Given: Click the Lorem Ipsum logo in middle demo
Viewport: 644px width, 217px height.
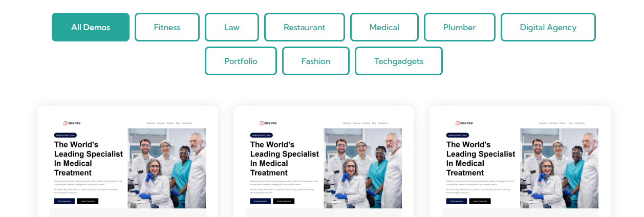Looking at the screenshot, I should pos(268,123).
